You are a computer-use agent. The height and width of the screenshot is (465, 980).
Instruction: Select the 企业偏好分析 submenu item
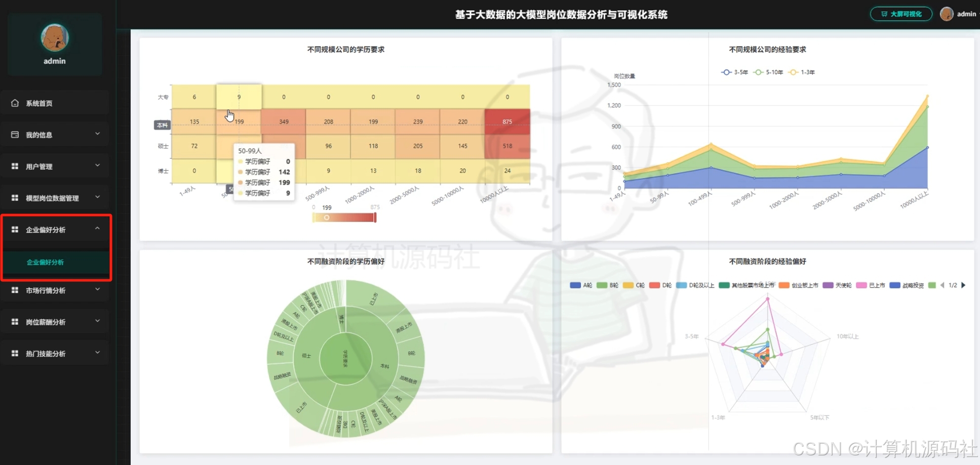56,262
